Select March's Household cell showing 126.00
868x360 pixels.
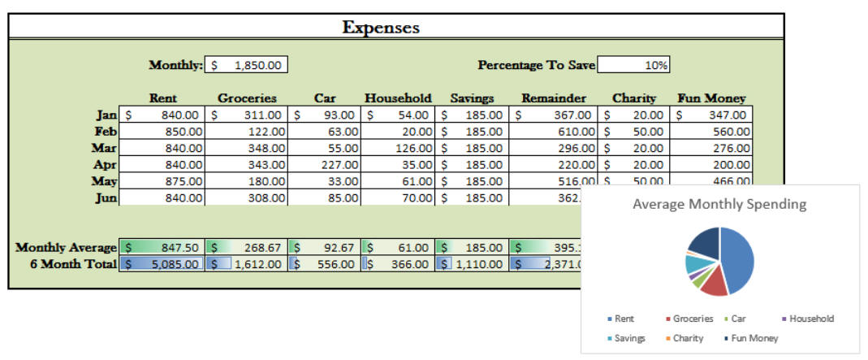point(398,149)
